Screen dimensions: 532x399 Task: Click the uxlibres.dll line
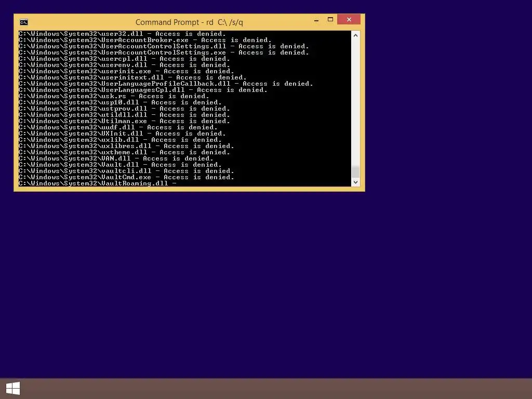click(126, 146)
